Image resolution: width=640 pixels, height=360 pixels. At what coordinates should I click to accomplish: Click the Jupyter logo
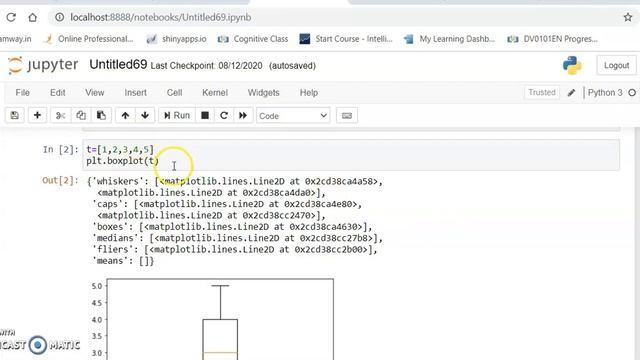pyautogui.click(x=43, y=65)
